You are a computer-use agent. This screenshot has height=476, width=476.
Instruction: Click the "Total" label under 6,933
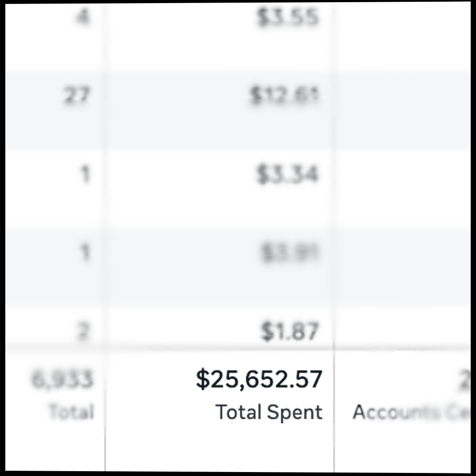[71, 412]
